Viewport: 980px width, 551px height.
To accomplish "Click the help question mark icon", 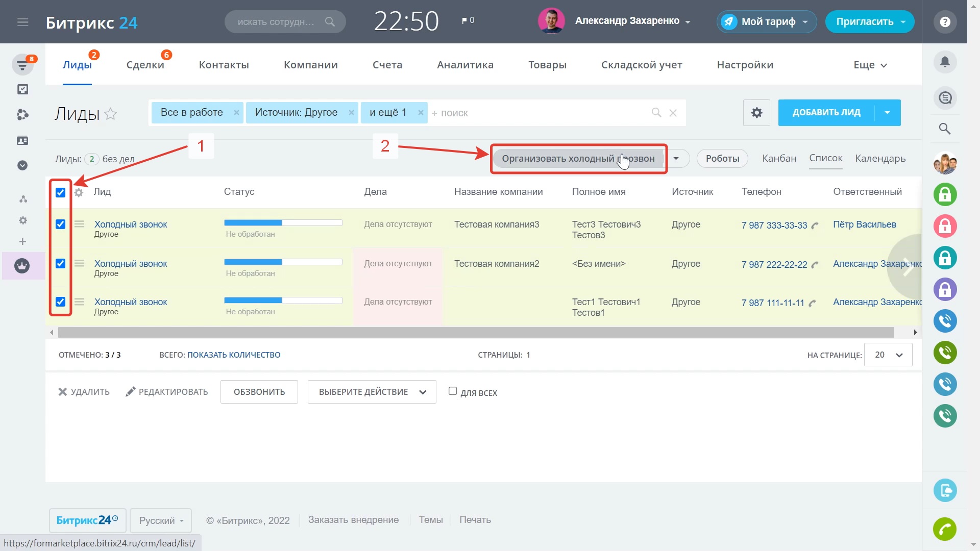I will click(x=945, y=22).
